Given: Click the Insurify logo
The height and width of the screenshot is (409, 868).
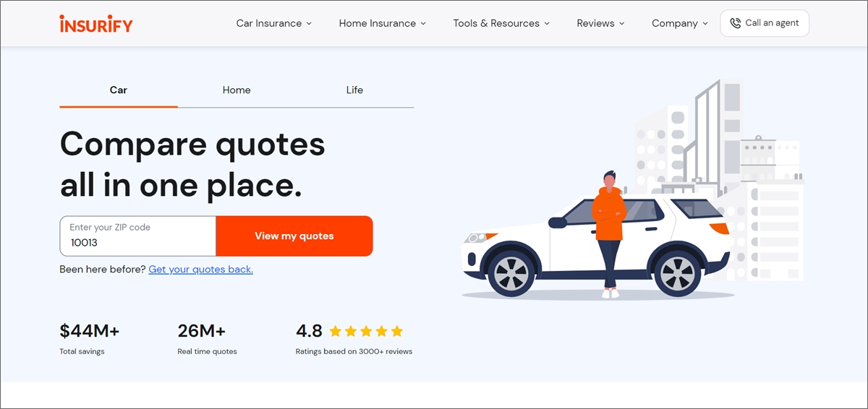Looking at the screenshot, I should 96,23.
